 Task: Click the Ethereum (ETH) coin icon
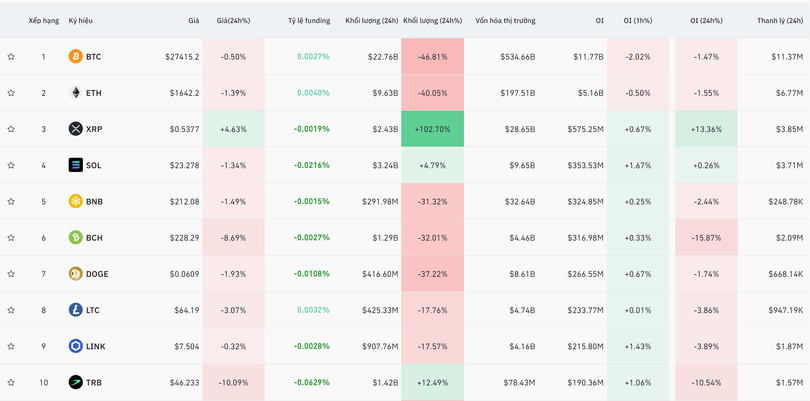75,93
